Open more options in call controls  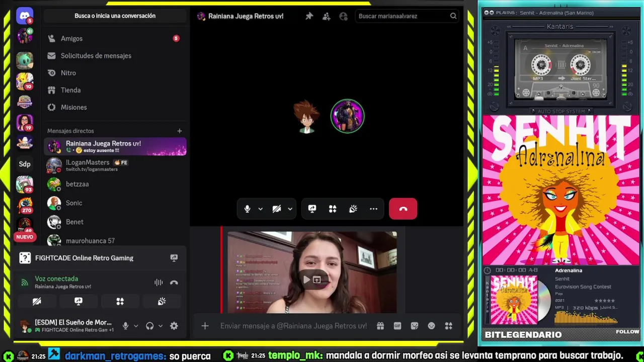(373, 209)
